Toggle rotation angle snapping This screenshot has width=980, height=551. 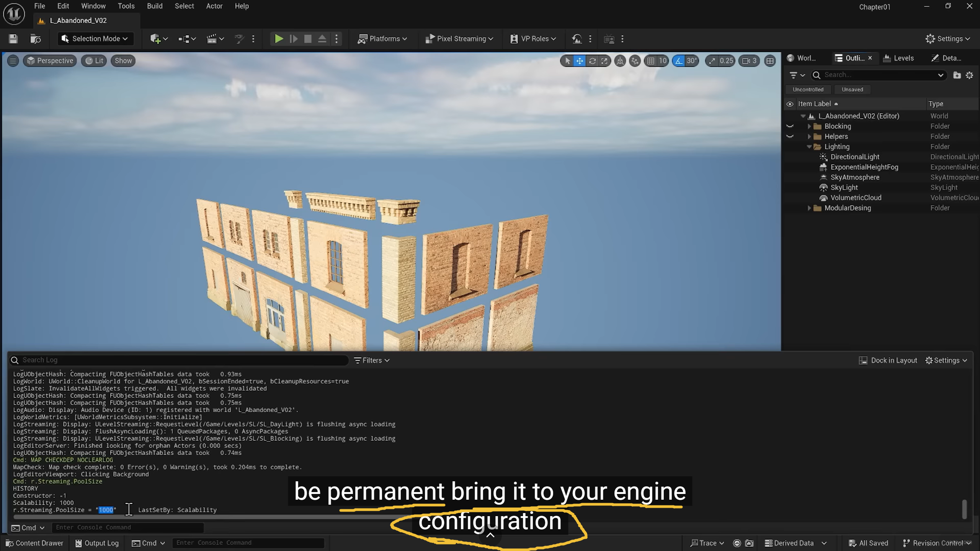(x=679, y=60)
